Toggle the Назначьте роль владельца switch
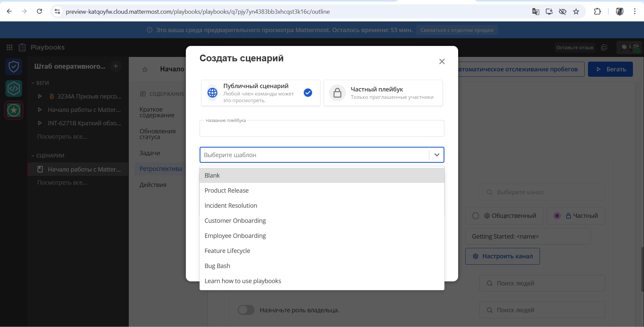This screenshot has width=644, height=327. [246, 310]
